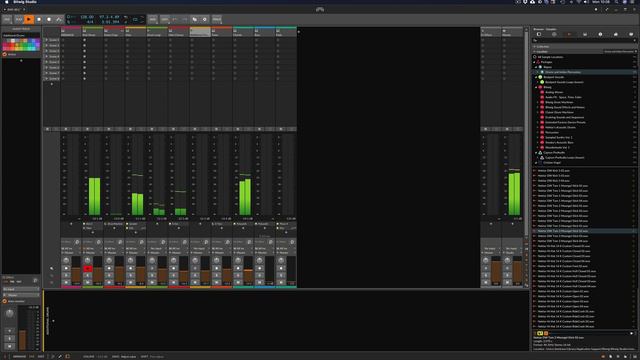
Task: Click the global Record button in the transport
Action: (x=49, y=19)
